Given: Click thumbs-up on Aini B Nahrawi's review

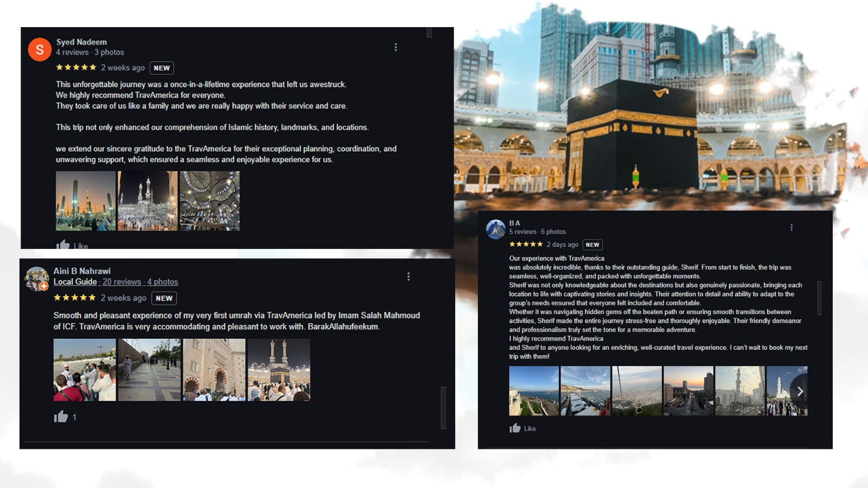Looking at the screenshot, I should (x=61, y=416).
